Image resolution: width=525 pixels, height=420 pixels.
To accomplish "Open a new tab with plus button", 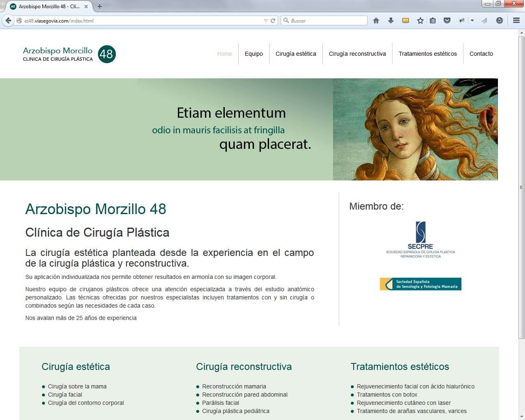I will coord(100,7).
